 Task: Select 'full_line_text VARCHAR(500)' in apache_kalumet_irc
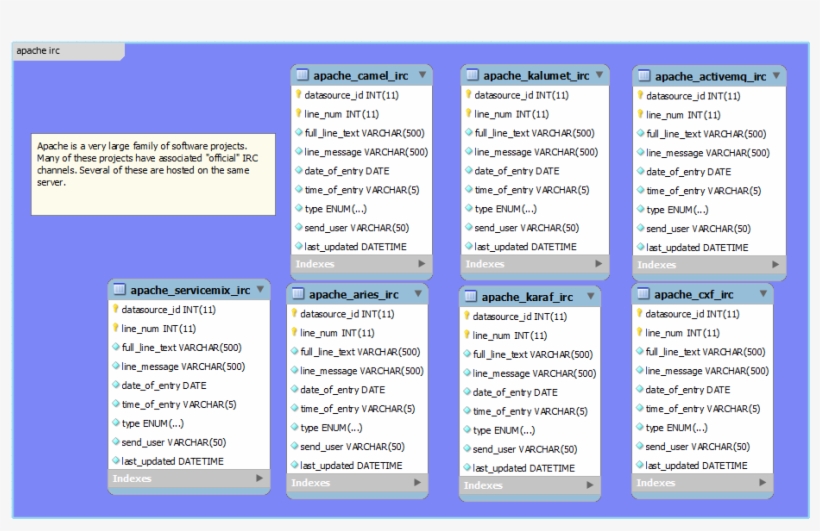tap(534, 133)
